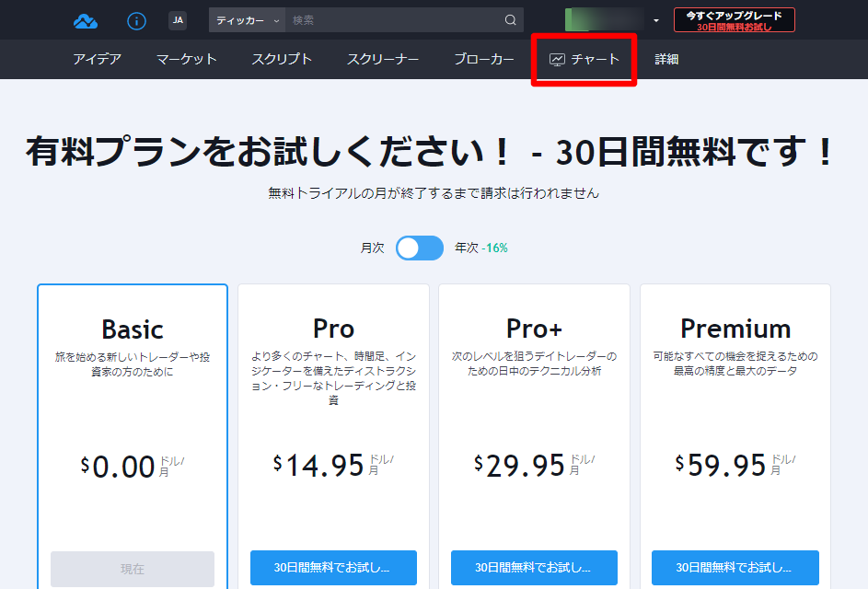Open the スクリーナー menu
Screen dimensions: 868x589
(x=383, y=59)
